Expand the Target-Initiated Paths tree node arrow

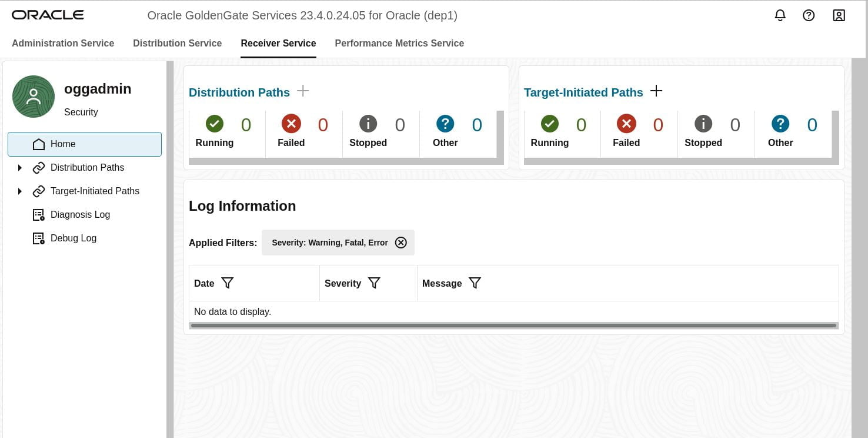pos(19,191)
